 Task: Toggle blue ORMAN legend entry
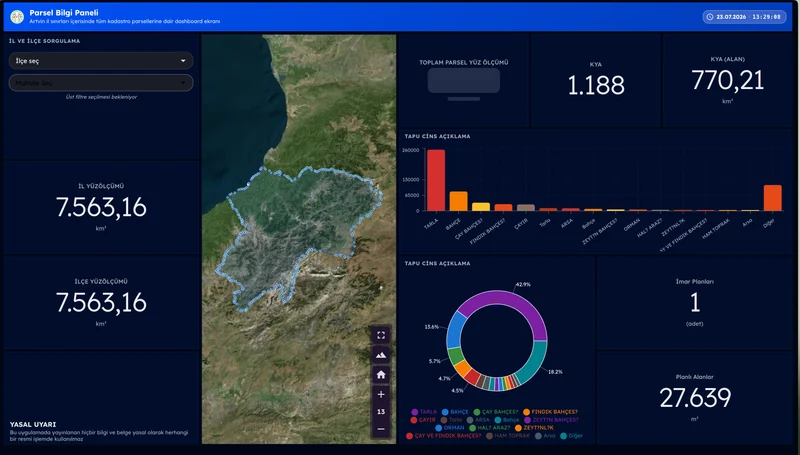(x=449, y=428)
